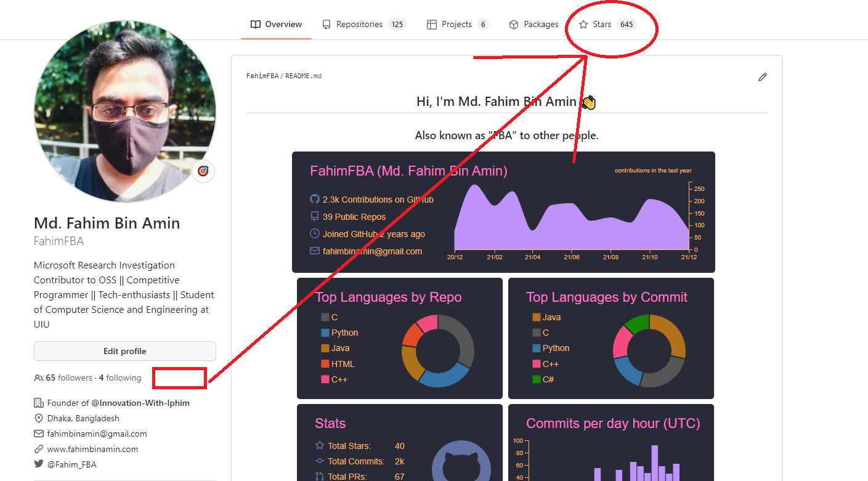Open the Repositories tab
The width and height of the screenshot is (868, 481).
(364, 25)
